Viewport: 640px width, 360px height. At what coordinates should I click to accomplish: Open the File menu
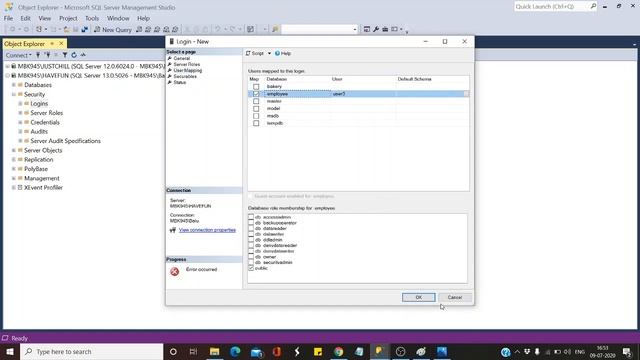click(x=8, y=18)
